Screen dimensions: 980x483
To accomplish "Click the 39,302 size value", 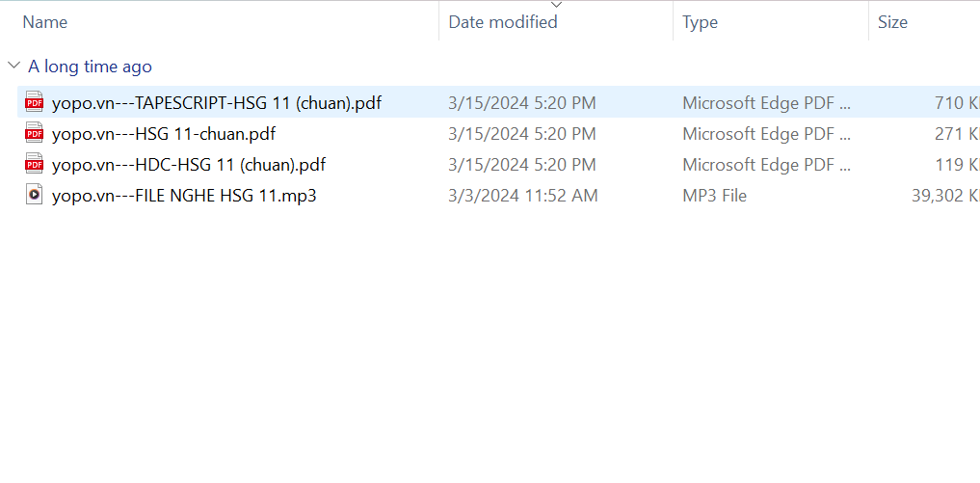I will click(944, 196).
